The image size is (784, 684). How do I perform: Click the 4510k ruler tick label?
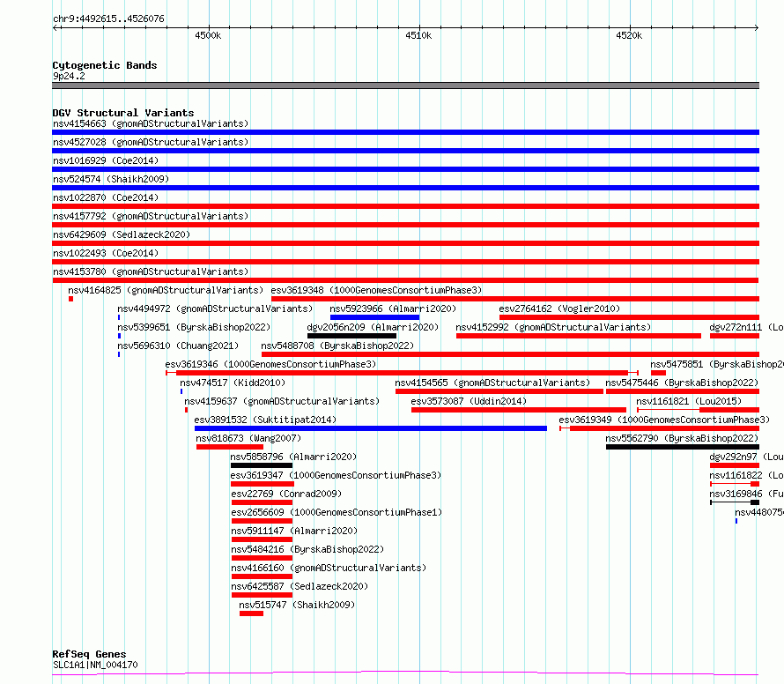click(418, 35)
